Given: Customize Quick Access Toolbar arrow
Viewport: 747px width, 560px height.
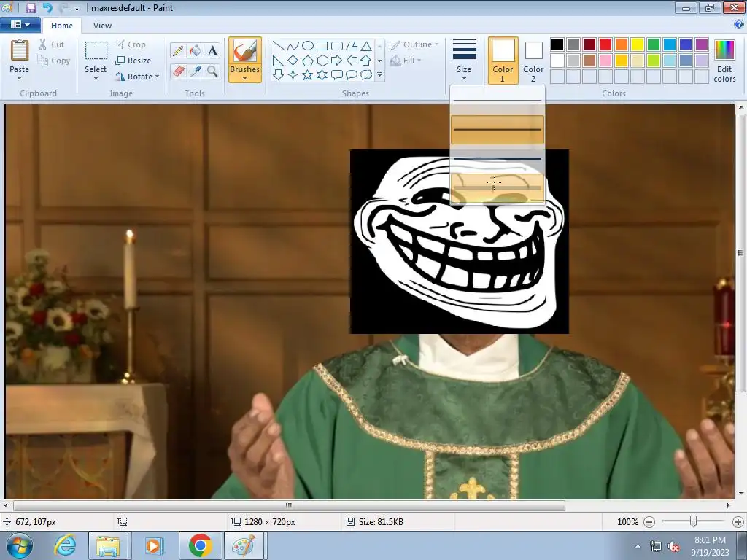Looking at the screenshot, I should (77, 8).
